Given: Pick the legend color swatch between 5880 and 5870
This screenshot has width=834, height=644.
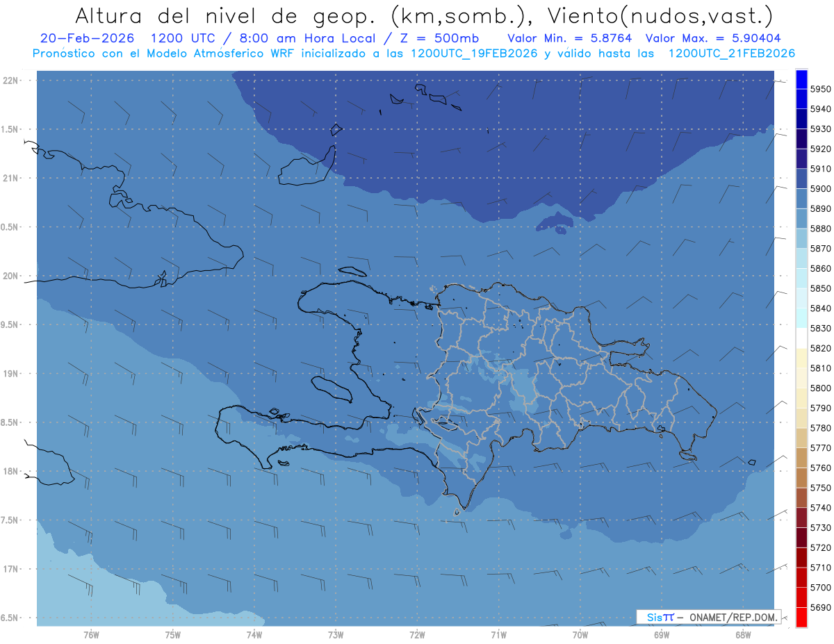Looking at the screenshot, I should click(801, 238).
